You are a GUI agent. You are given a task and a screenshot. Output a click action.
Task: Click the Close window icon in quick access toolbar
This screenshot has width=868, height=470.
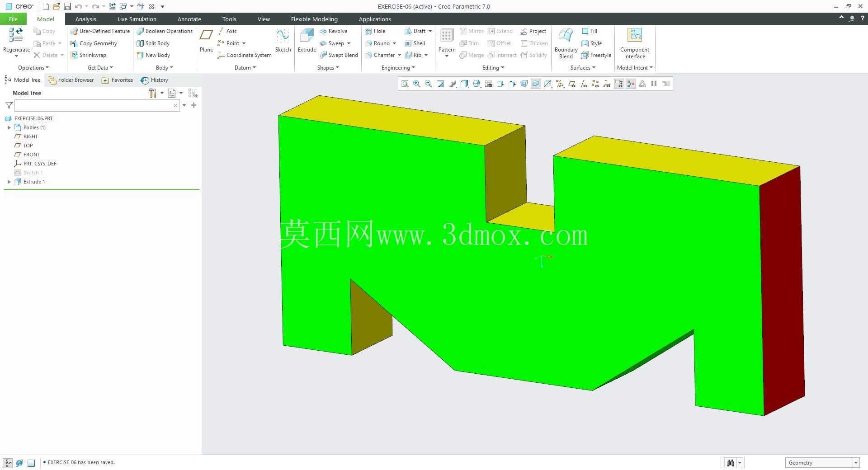[x=151, y=6]
